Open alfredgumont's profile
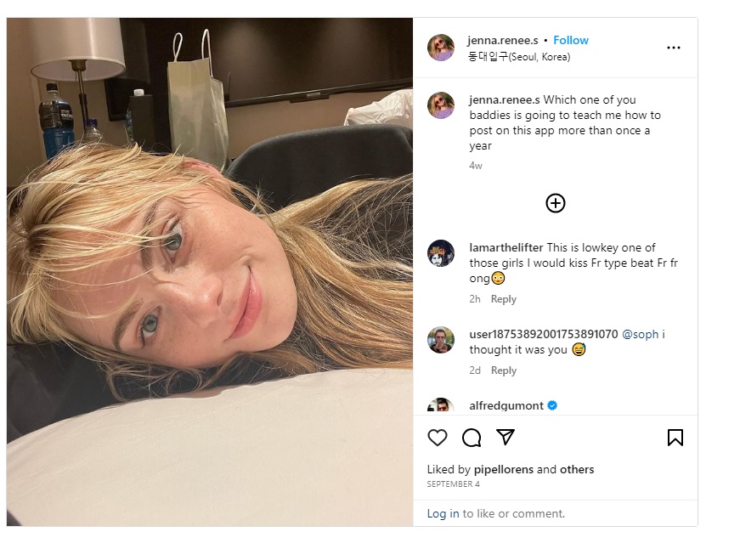Image resolution: width=740 pixels, height=560 pixels. tap(506, 405)
